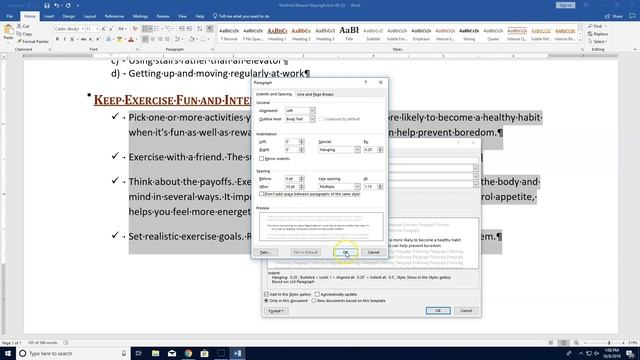Expand the Styles gallery with More arrow
Viewport: 640px width, 360px height.
pyautogui.click(x=580, y=40)
